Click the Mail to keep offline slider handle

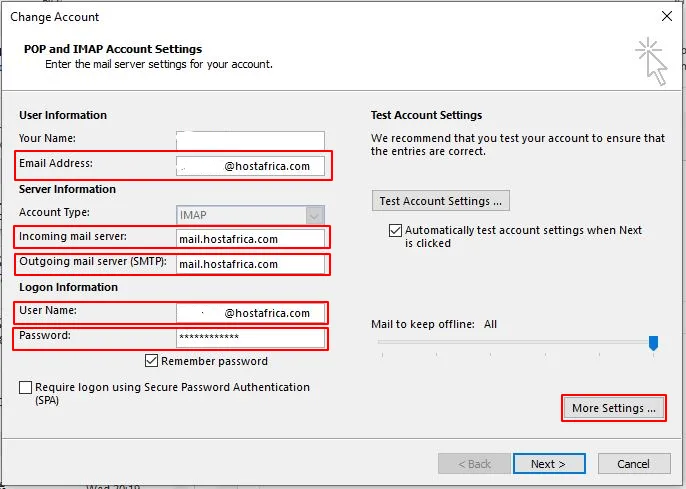[653, 343]
